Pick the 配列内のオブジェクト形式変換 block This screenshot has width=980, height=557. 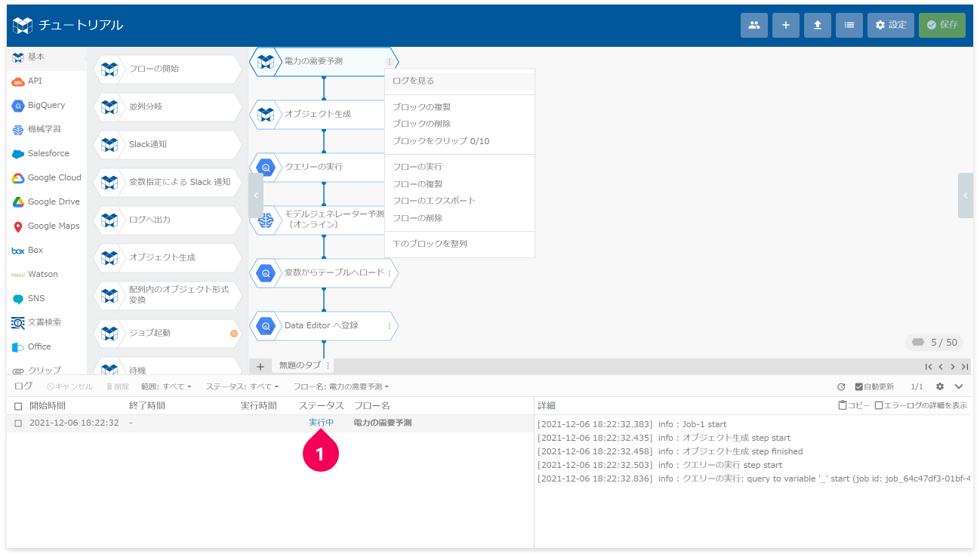click(168, 295)
